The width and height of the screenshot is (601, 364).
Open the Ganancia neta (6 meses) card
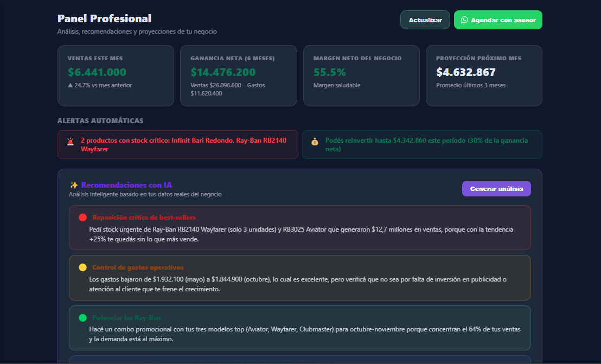[239, 75]
